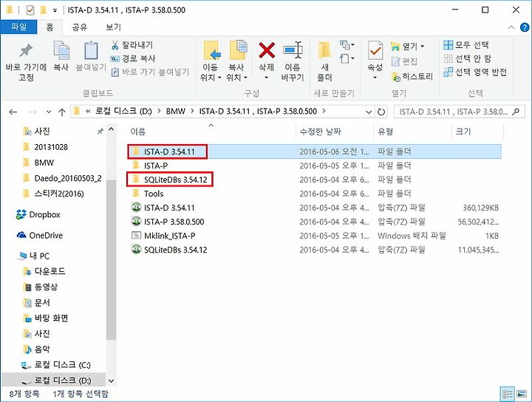Refresh the current folder view
The image size is (532, 402).
point(381,112)
